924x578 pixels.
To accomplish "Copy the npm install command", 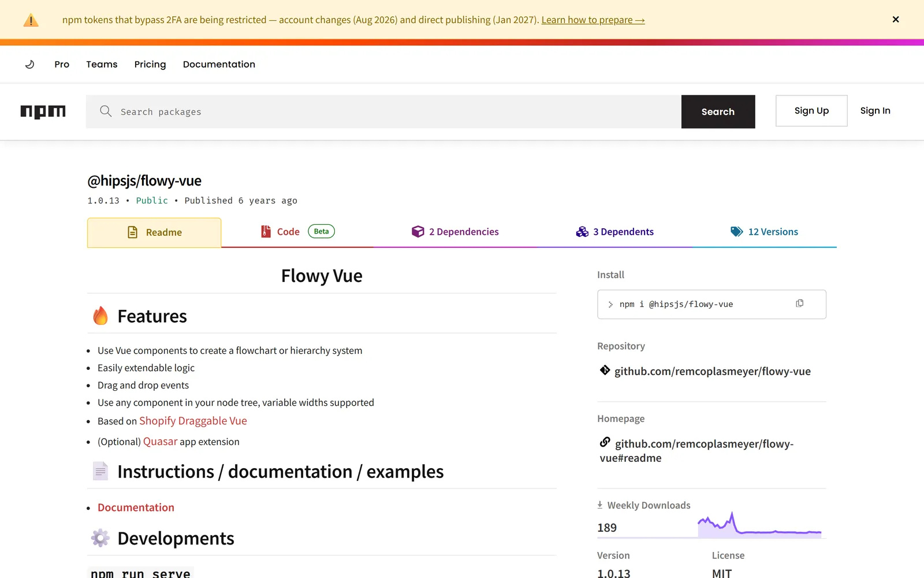I will point(800,303).
